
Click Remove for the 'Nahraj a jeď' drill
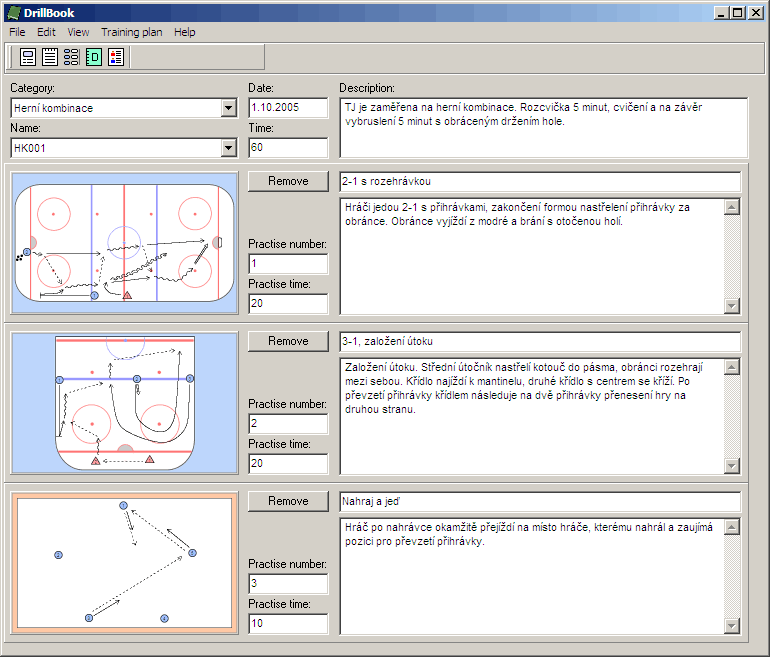click(x=288, y=501)
